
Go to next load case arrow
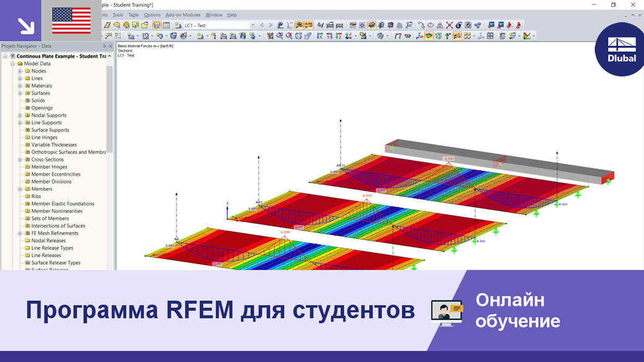[271, 25]
